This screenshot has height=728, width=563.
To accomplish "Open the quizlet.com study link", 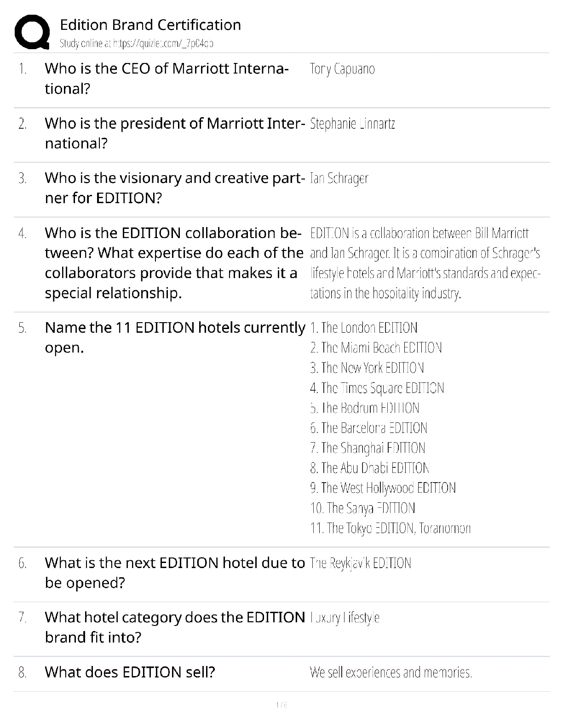I will [x=137, y=44].
